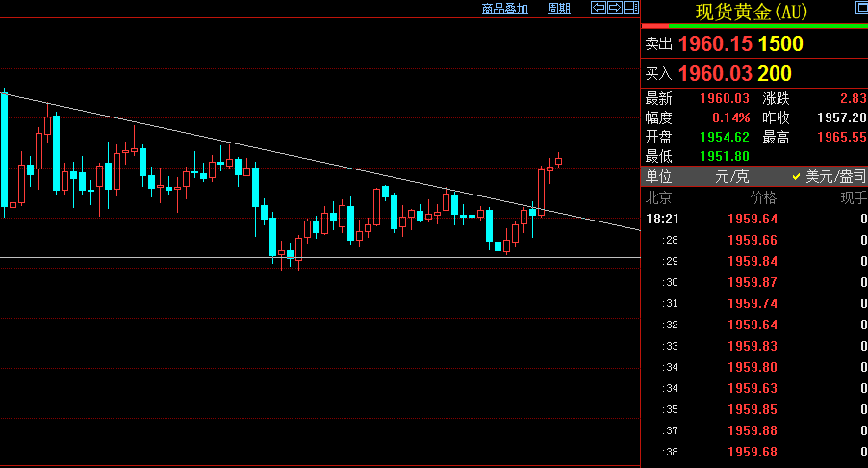The width and height of the screenshot is (868, 468).
Task: Click the buy/sell ratio bar under the title
Action: coord(754,26)
